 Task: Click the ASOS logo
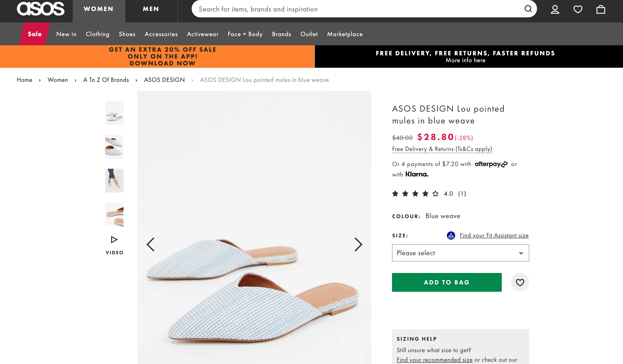tap(41, 9)
